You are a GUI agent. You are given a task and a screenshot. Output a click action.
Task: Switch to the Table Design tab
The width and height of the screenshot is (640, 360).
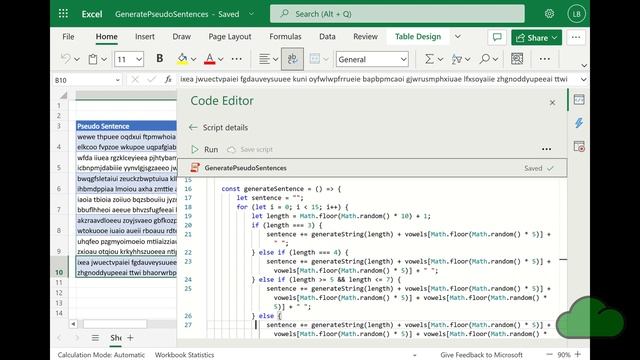tap(418, 37)
